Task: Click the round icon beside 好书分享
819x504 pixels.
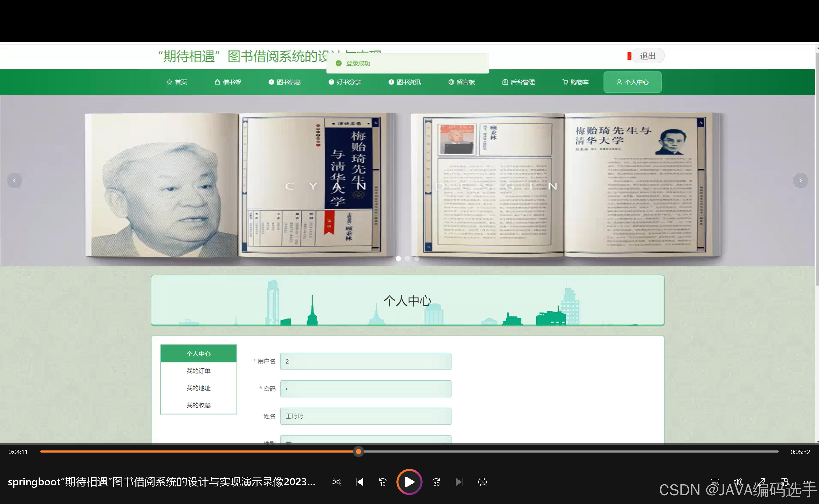Action: 331,82
